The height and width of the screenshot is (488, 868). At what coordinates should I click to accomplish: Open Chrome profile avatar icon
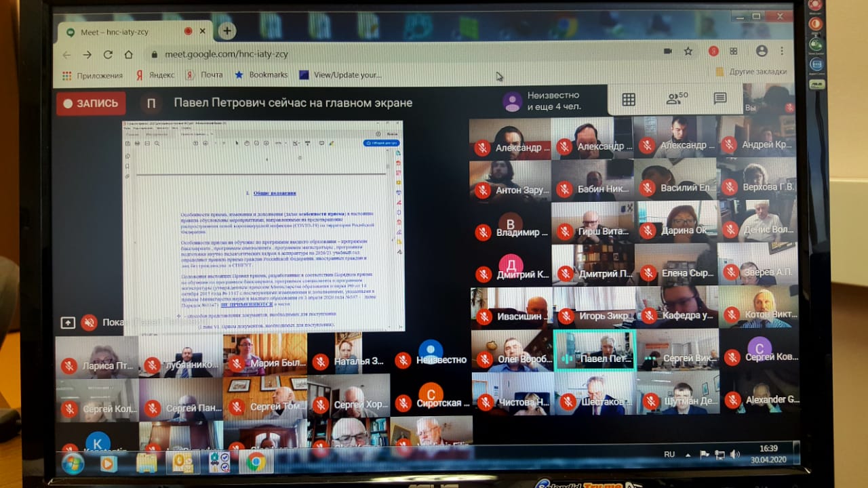762,52
